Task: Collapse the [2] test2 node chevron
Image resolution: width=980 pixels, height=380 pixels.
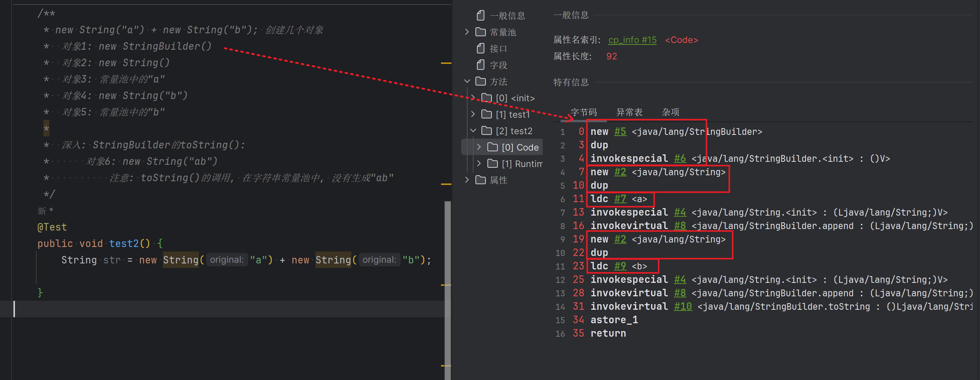Action: pos(473,131)
